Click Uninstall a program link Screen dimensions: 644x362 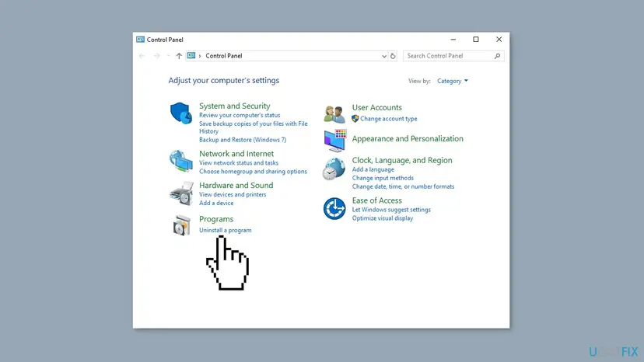pos(225,230)
